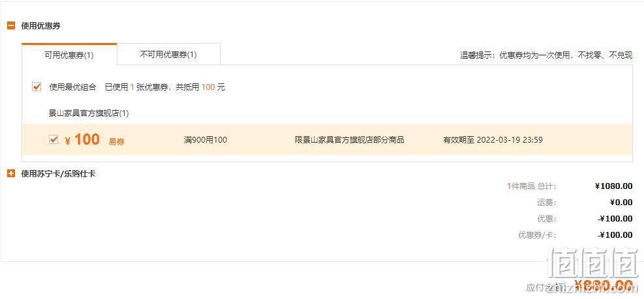Click the 优惠券/卡 -¥100.00 discount line
The image size is (644, 299).
[x=575, y=235]
